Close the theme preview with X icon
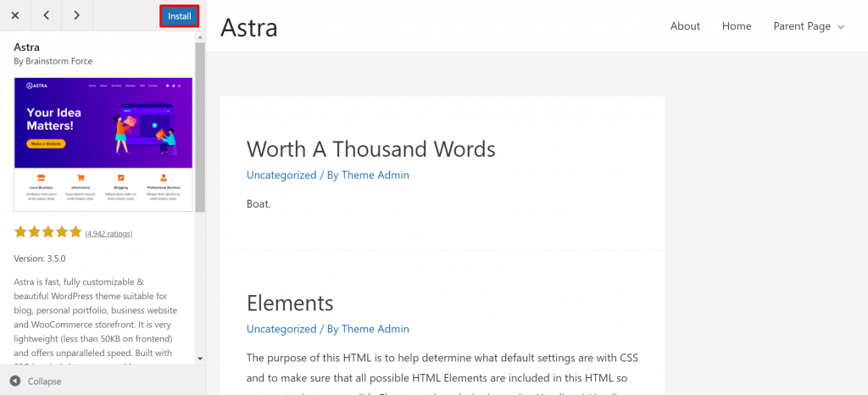This screenshot has width=868, height=395. tap(15, 15)
